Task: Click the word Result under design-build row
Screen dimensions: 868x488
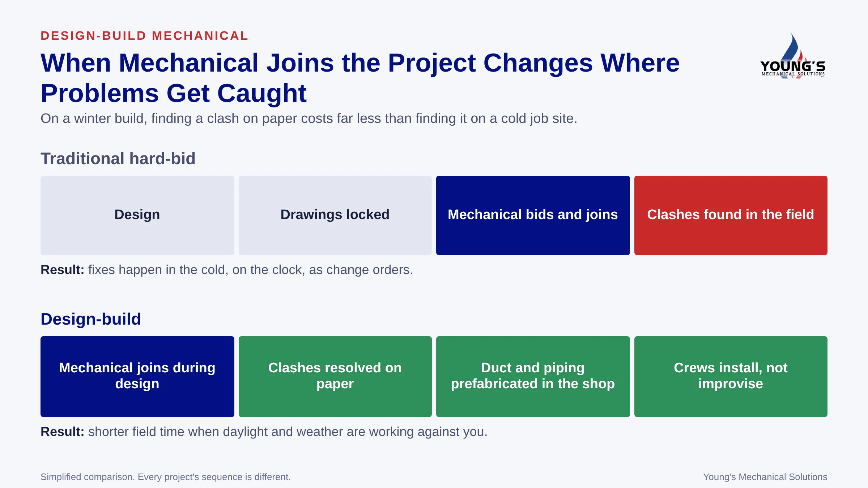Action: (x=62, y=432)
